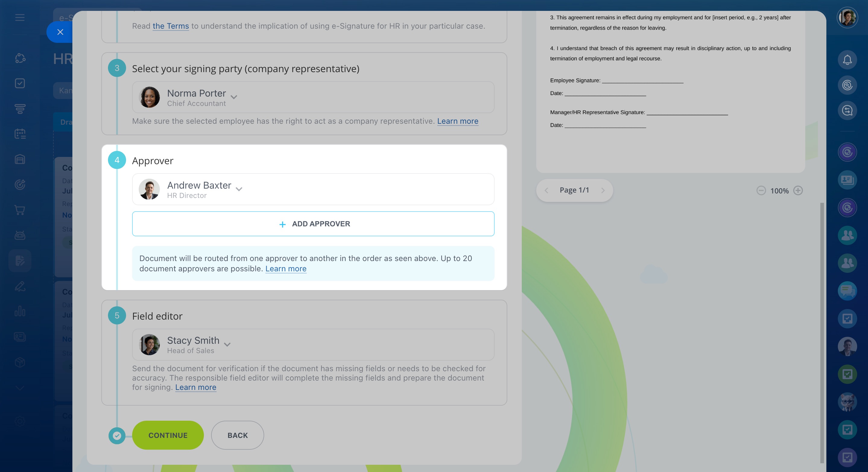The height and width of the screenshot is (472, 868).
Task: Open the robot automation icon in sidebar
Action: tap(20, 235)
